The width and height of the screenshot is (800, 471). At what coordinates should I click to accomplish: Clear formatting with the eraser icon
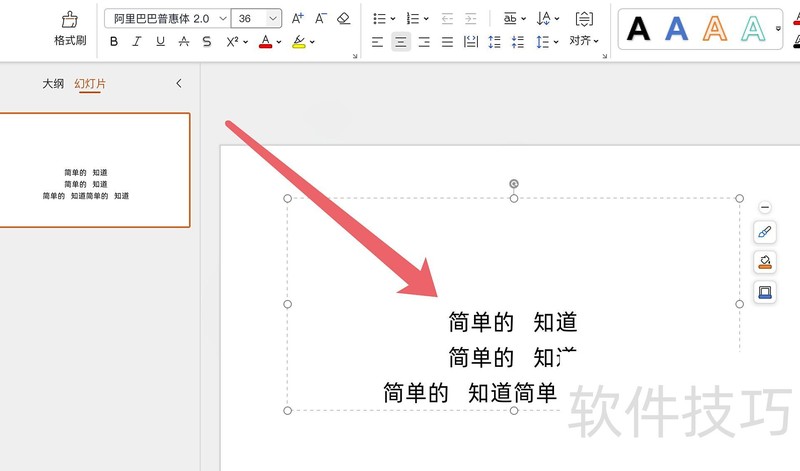coord(344,18)
